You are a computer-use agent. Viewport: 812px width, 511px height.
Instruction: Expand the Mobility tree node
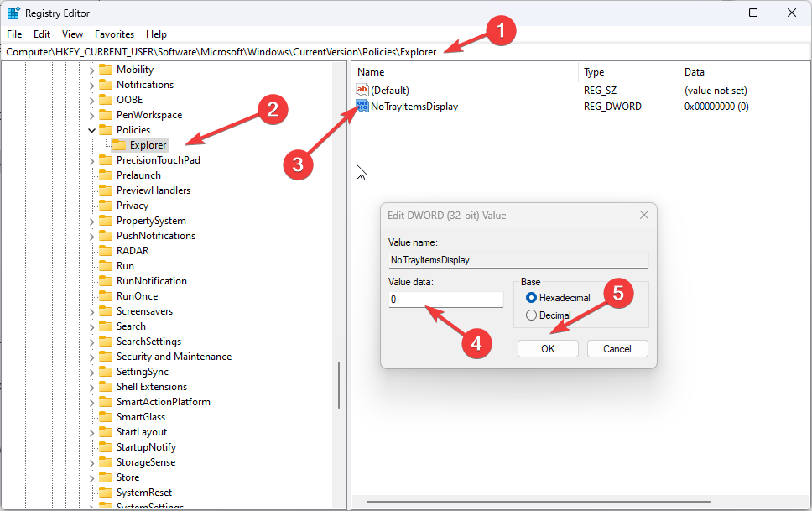point(91,70)
